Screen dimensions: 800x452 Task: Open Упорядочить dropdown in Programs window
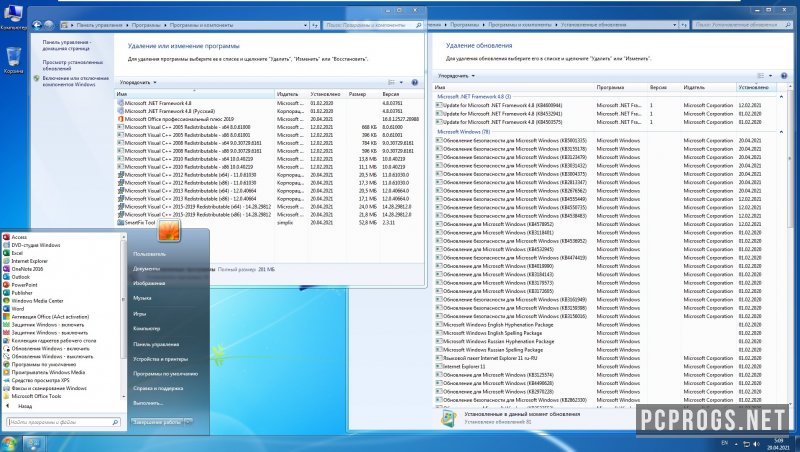tap(138, 83)
